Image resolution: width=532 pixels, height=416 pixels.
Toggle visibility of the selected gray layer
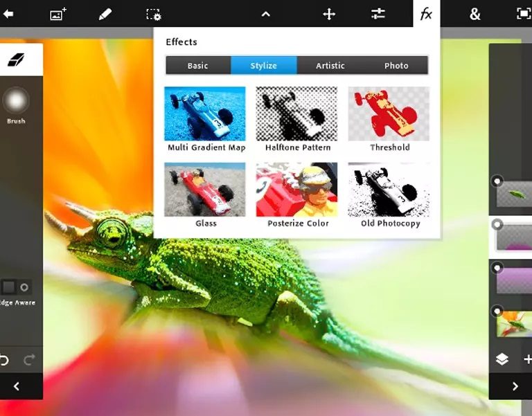pyautogui.click(x=497, y=224)
